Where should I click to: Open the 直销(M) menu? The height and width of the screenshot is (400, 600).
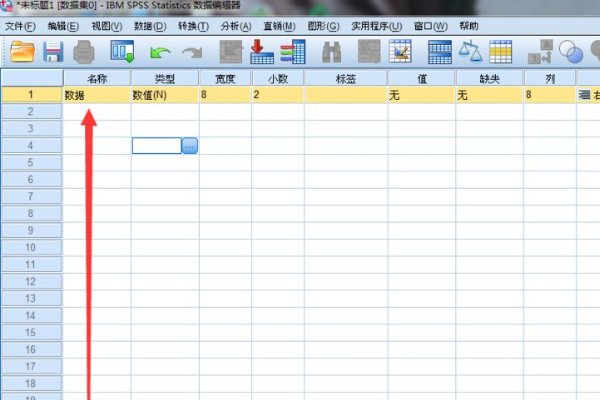279,26
